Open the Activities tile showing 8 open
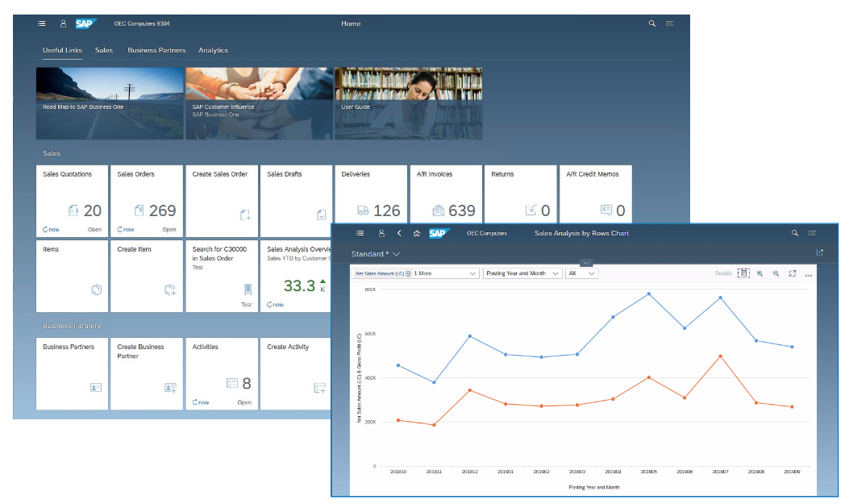 pos(222,373)
